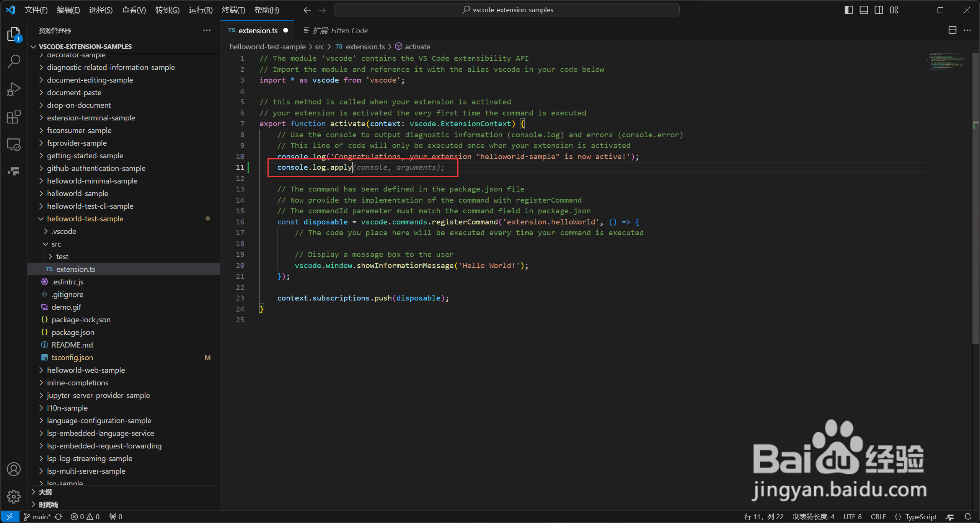The width and height of the screenshot is (980, 523).
Task: Open README.md in the file tree
Action: [124, 345]
